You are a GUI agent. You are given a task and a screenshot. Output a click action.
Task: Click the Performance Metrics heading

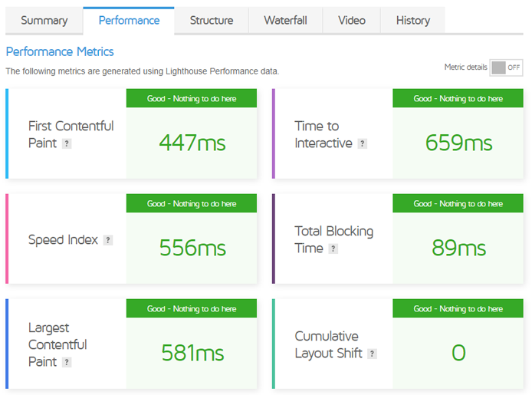coord(60,51)
